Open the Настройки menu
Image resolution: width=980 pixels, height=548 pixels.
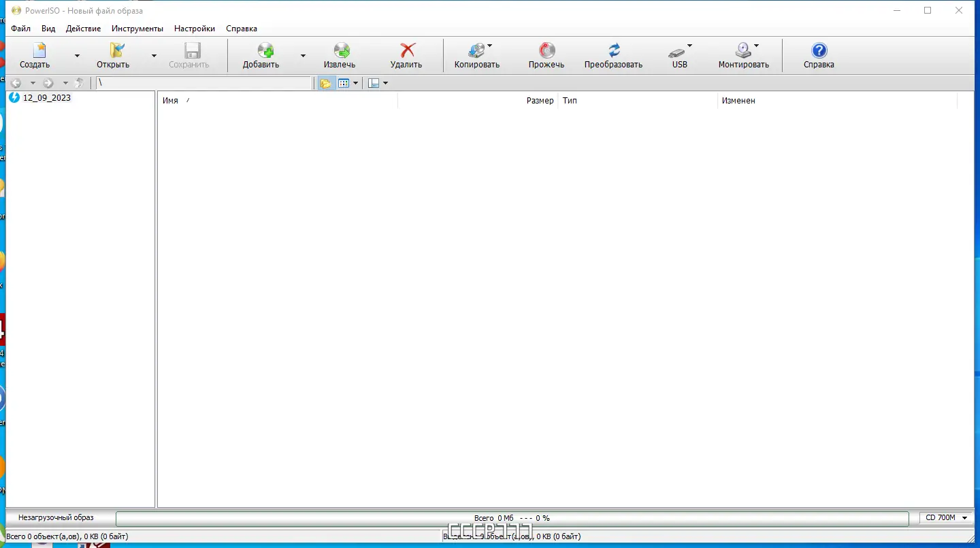coord(195,29)
